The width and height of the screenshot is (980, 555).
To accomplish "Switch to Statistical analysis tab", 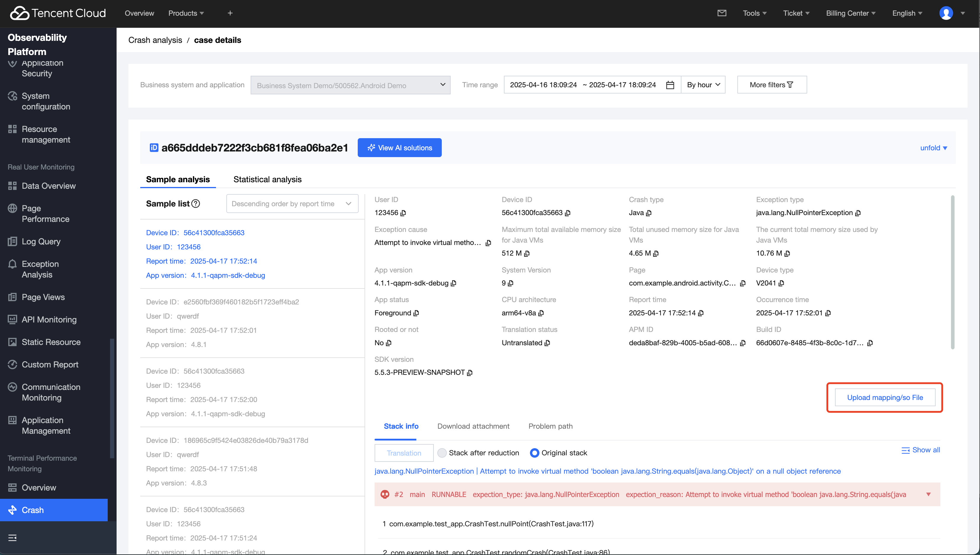I will coord(267,179).
